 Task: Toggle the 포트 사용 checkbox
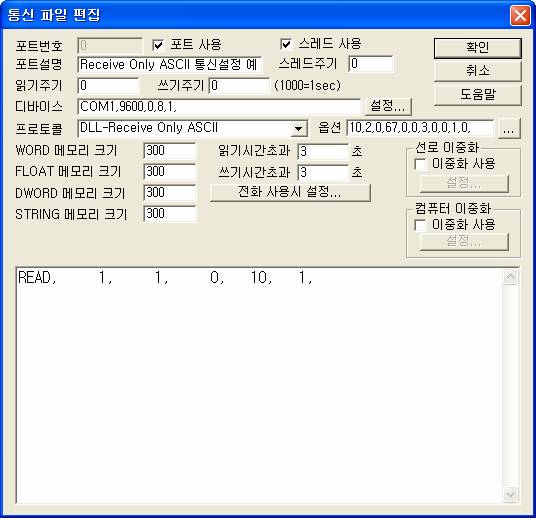tap(158, 45)
